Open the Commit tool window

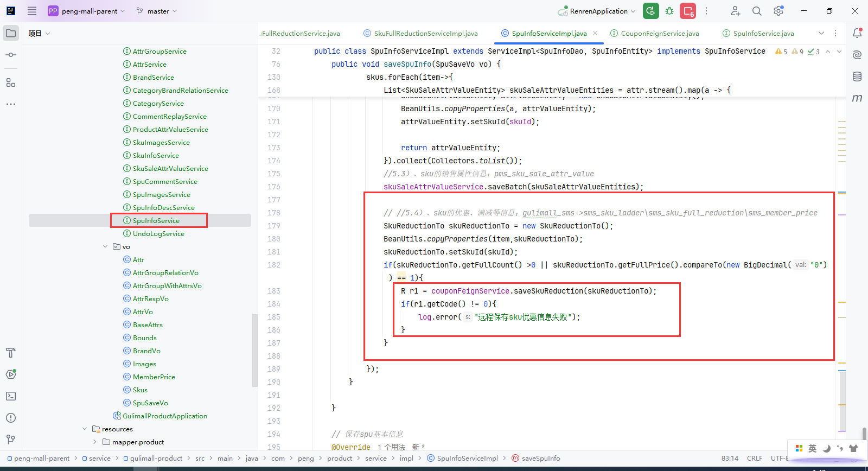click(11, 55)
